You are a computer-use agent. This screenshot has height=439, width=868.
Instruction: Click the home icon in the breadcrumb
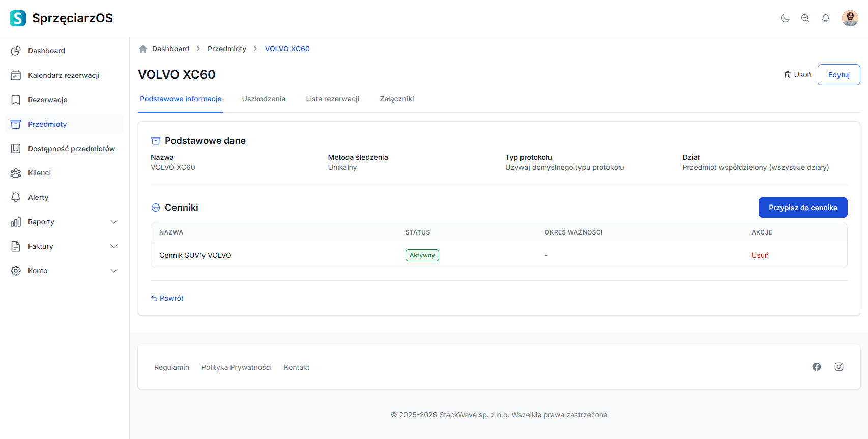coord(143,49)
